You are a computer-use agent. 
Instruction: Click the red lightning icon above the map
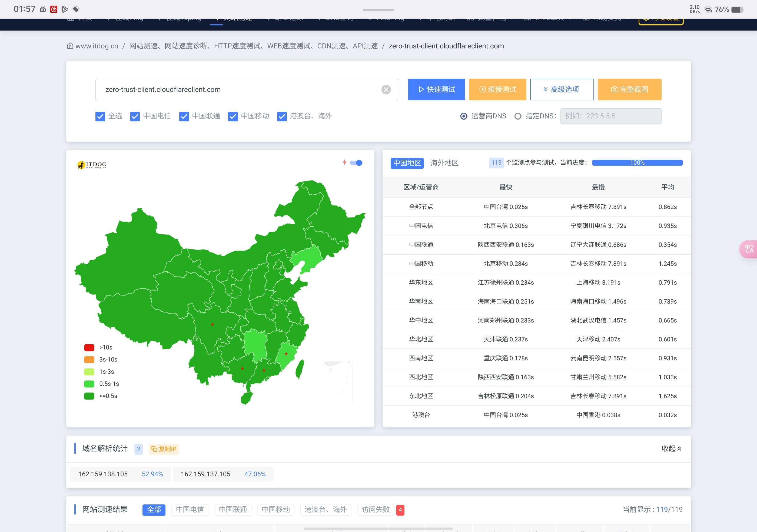344,162
